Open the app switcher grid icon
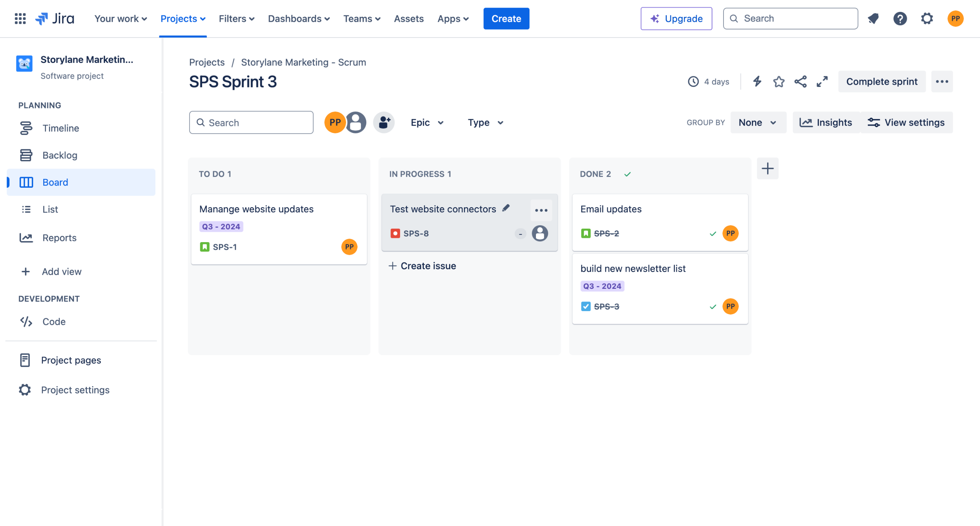This screenshot has height=526, width=980. (x=20, y=18)
